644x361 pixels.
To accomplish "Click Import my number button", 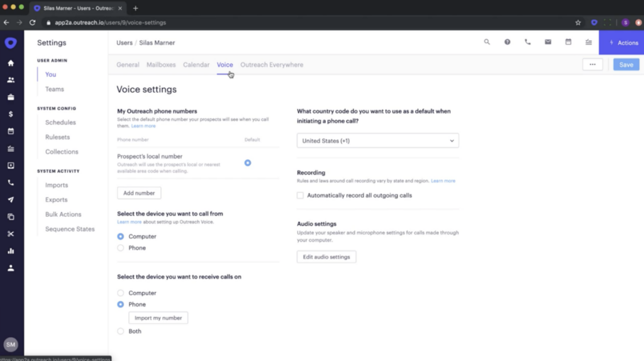I will coord(158,318).
